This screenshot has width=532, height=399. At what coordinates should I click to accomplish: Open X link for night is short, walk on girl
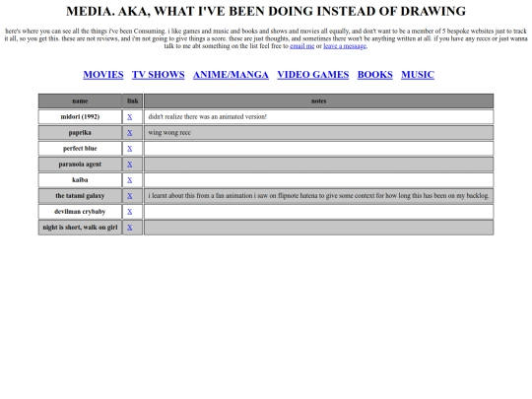point(130,228)
